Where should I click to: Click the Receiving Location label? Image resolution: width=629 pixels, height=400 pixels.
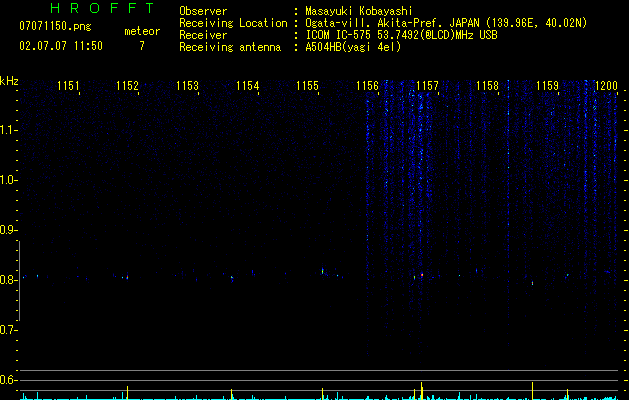[x=233, y=23]
